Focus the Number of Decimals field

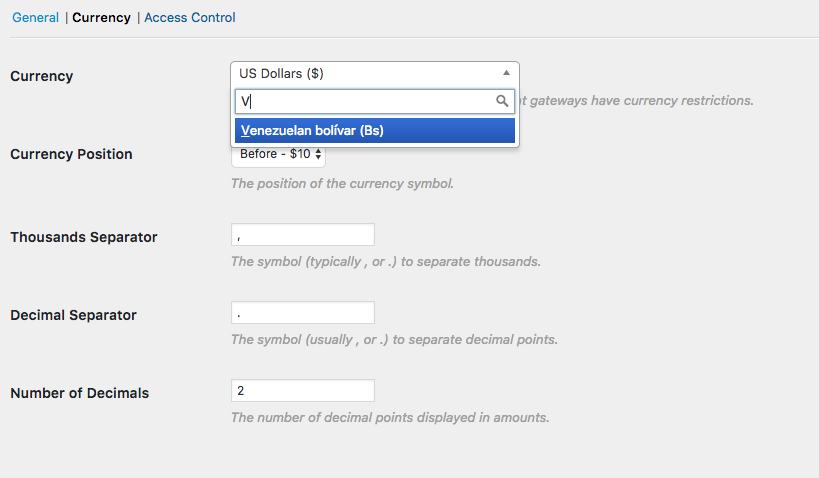[x=303, y=391]
